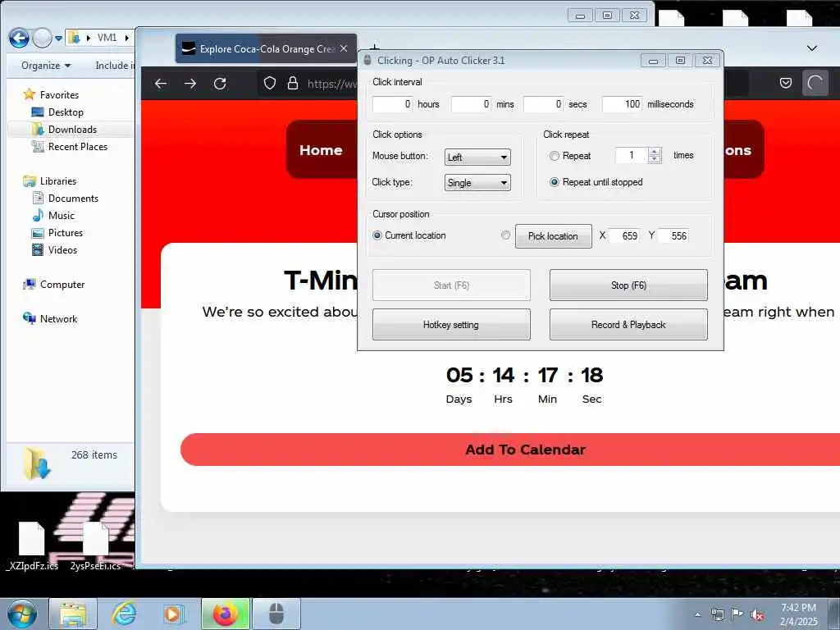The image size is (840, 630).
Task: Open the Firefox list all tabs chevron
Action: click(x=812, y=48)
